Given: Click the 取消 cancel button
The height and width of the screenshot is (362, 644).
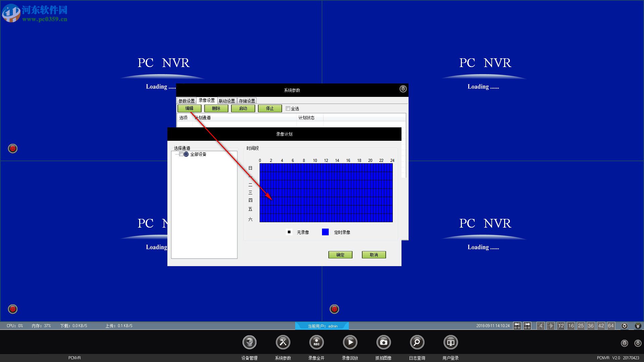Looking at the screenshot, I should coord(374,255).
